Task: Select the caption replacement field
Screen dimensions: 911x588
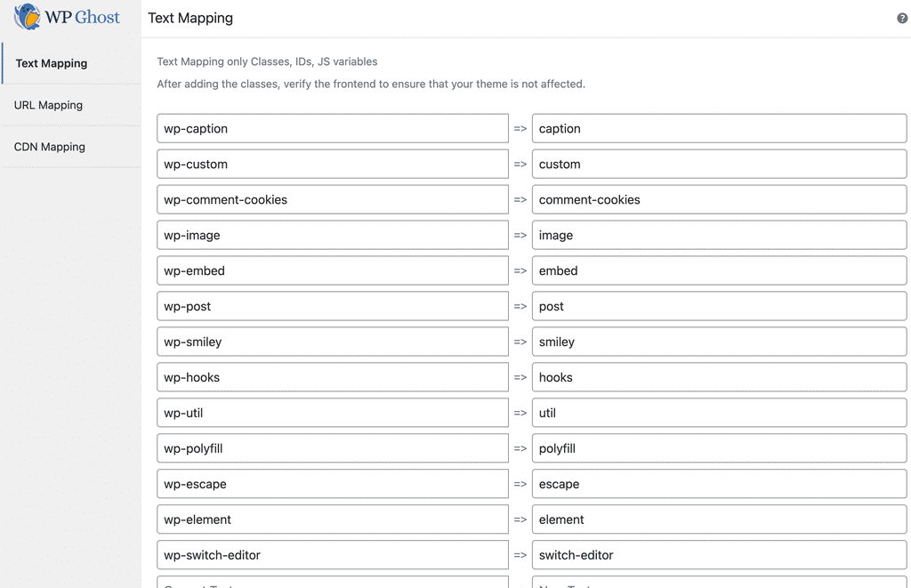Action: [719, 128]
